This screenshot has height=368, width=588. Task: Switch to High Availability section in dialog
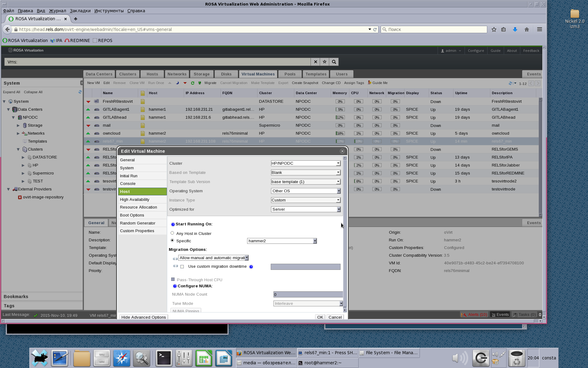[142, 200]
